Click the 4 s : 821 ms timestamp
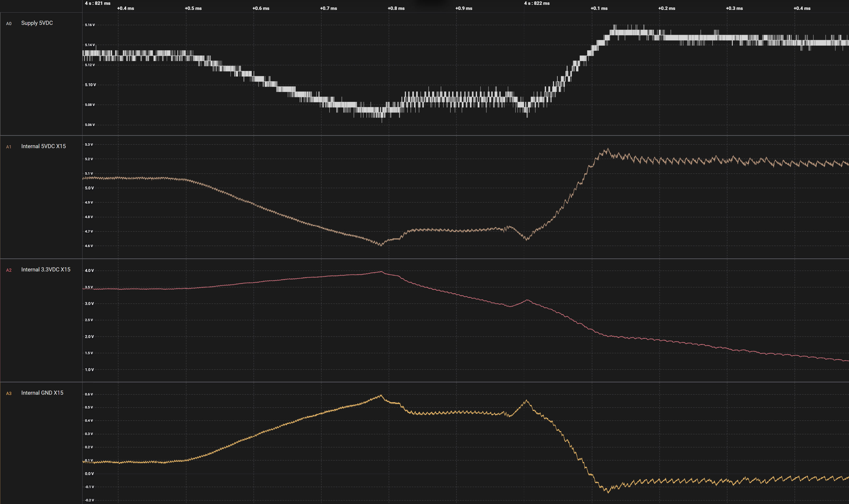 pyautogui.click(x=97, y=3)
